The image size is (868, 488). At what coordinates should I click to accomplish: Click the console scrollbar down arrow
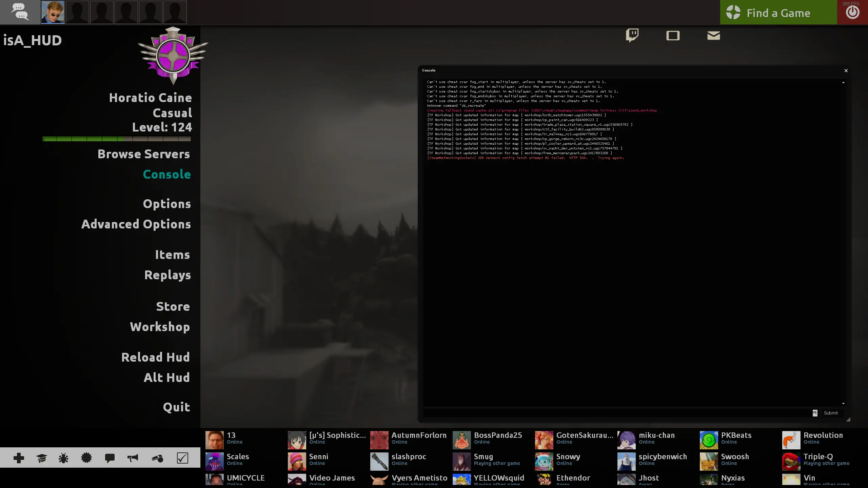pos(843,404)
